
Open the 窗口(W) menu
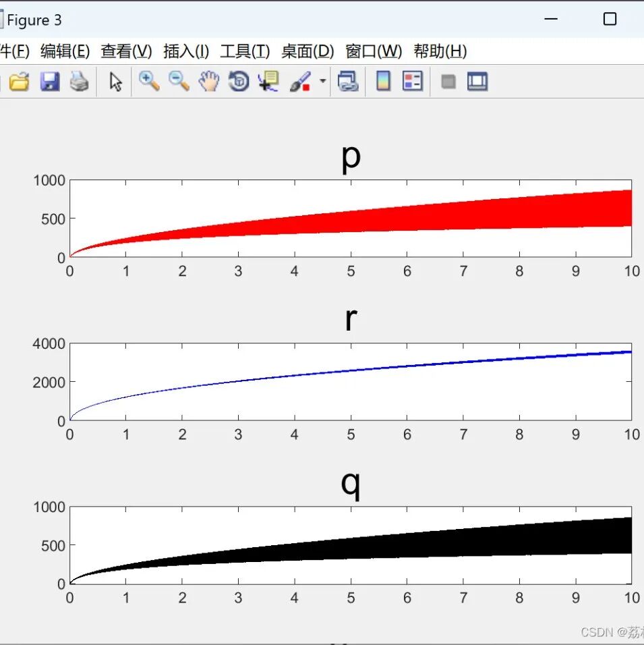(x=374, y=51)
